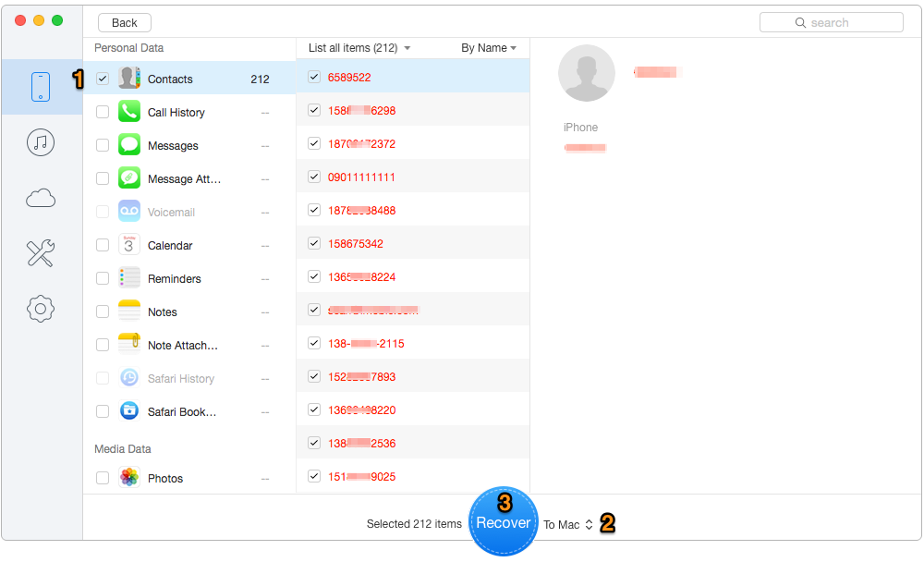
Task: Open the iCloud cloud sidebar tab
Action: point(41,198)
